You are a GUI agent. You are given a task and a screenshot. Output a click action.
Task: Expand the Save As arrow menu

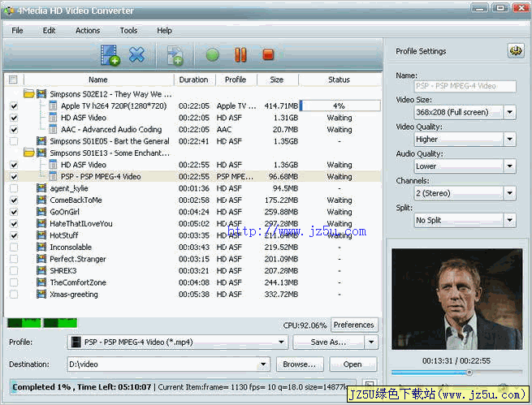[371, 342]
